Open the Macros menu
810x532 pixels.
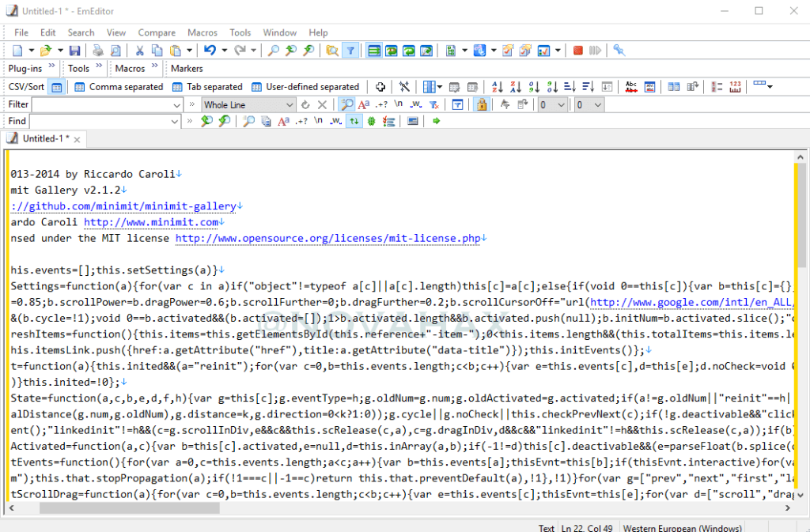point(202,32)
